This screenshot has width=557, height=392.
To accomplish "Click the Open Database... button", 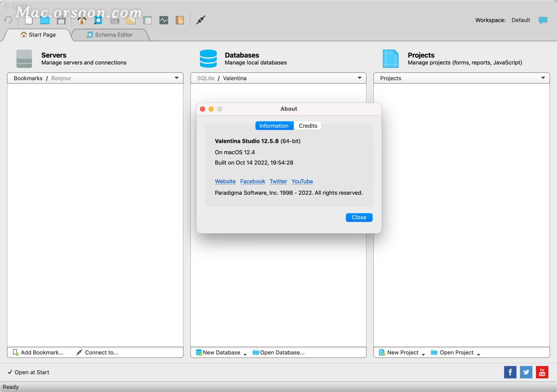I will click(278, 352).
